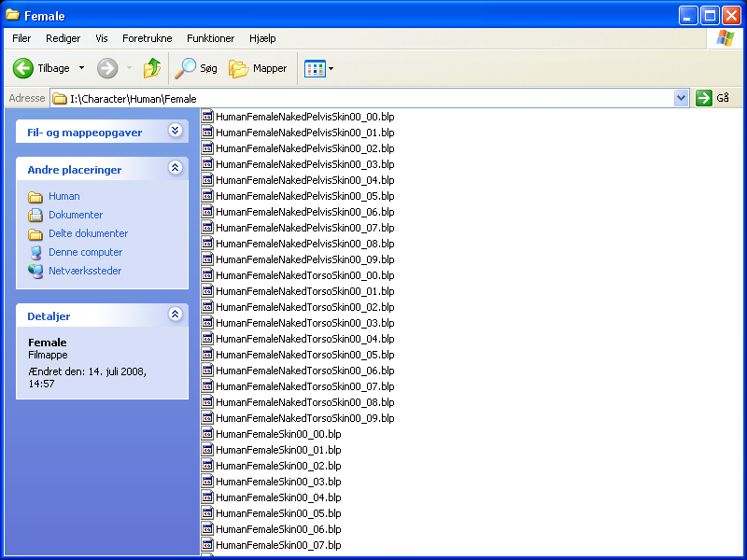Open the Hjælp menu

click(x=262, y=38)
